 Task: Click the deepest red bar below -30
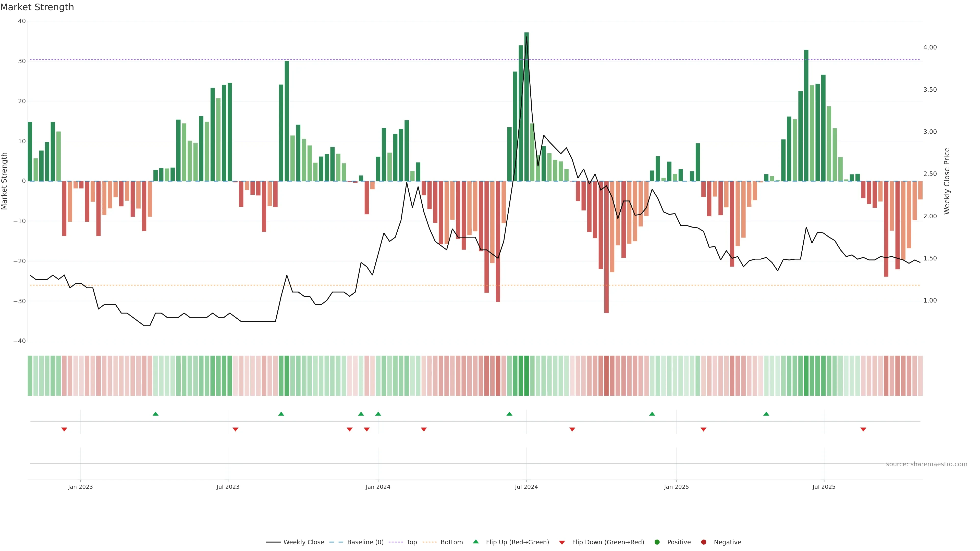[606, 247]
